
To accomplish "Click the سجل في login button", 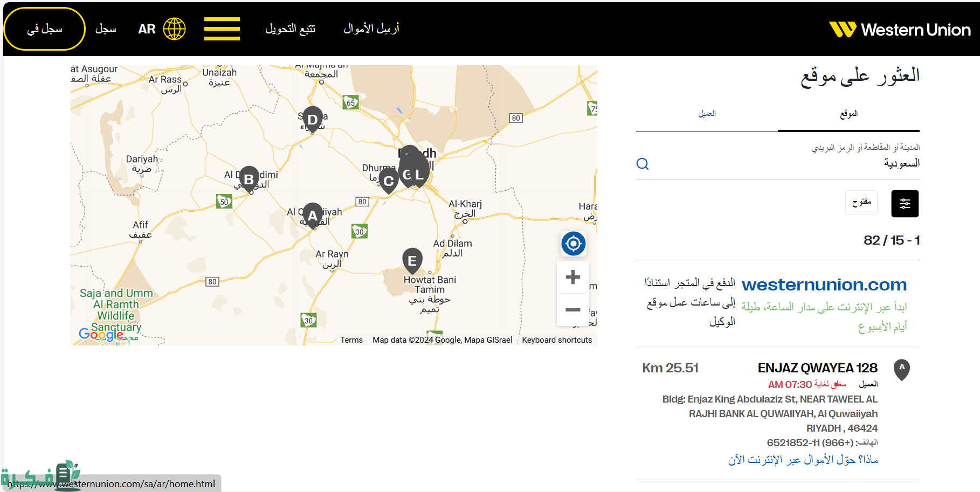I will pos(44,29).
